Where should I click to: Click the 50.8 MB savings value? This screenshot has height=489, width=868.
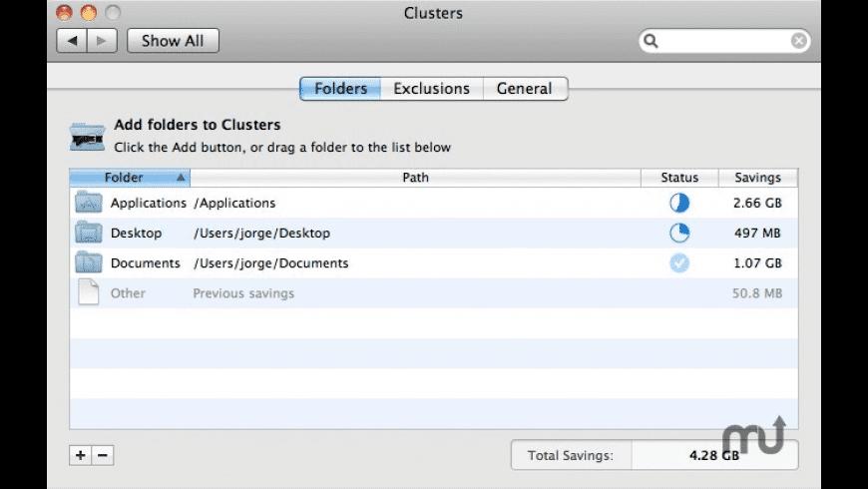(x=757, y=293)
